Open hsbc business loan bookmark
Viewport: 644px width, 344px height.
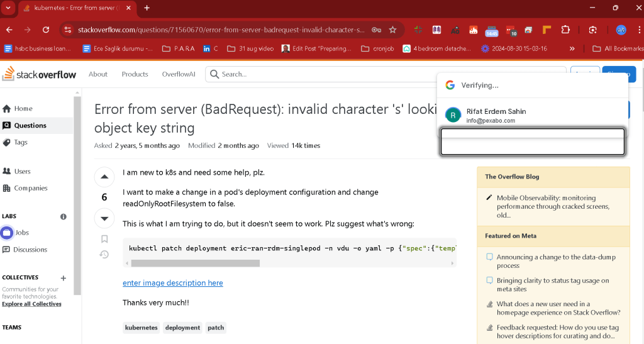37,48
